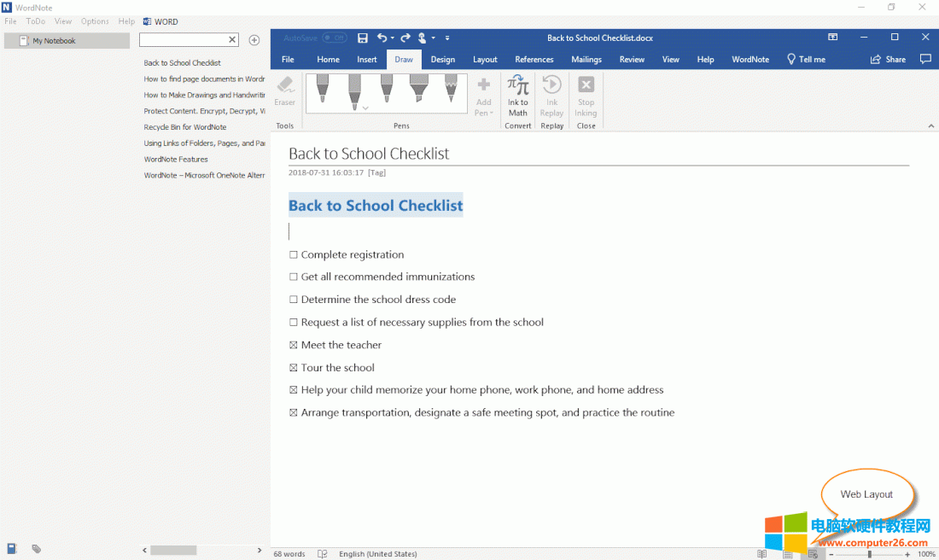Screen dimensions: 939x560
Task: Open the WordNote ribbon tab
Action: tap(750, 60)
